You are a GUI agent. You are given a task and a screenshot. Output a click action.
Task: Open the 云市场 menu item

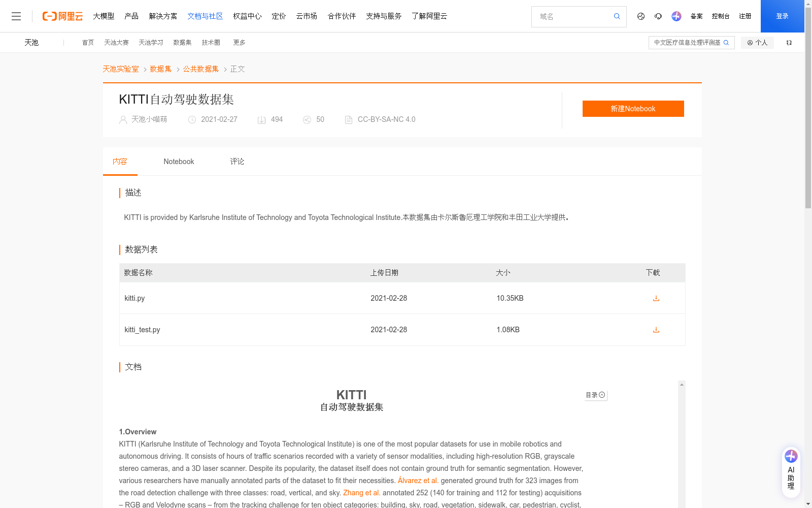click(307, 16)
